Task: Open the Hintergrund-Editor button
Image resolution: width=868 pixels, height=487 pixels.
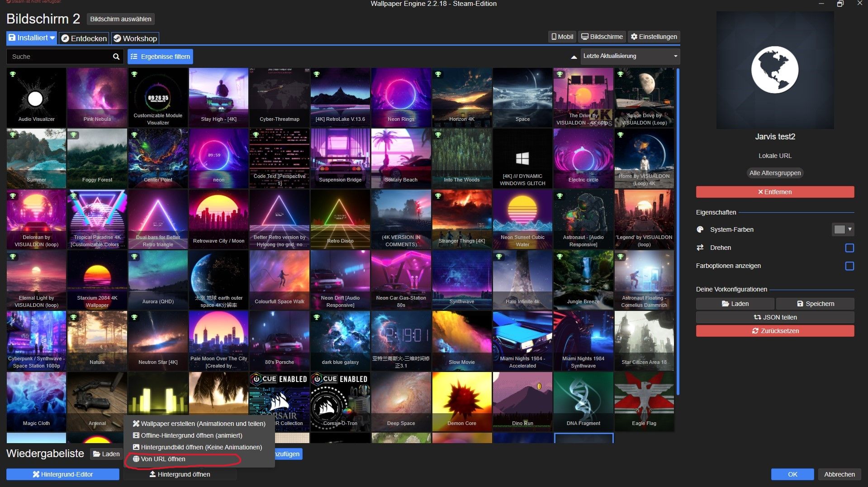Action: [63, 474]
